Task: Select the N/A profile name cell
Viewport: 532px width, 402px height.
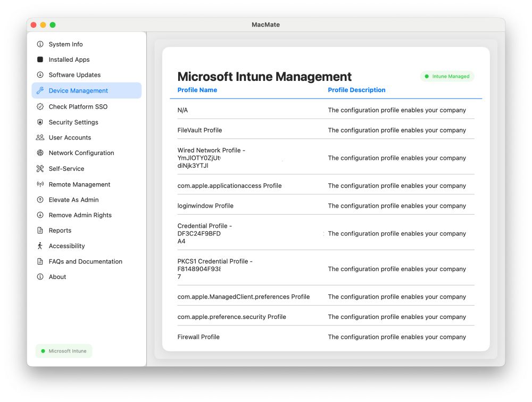Action: tap(182, 110)
